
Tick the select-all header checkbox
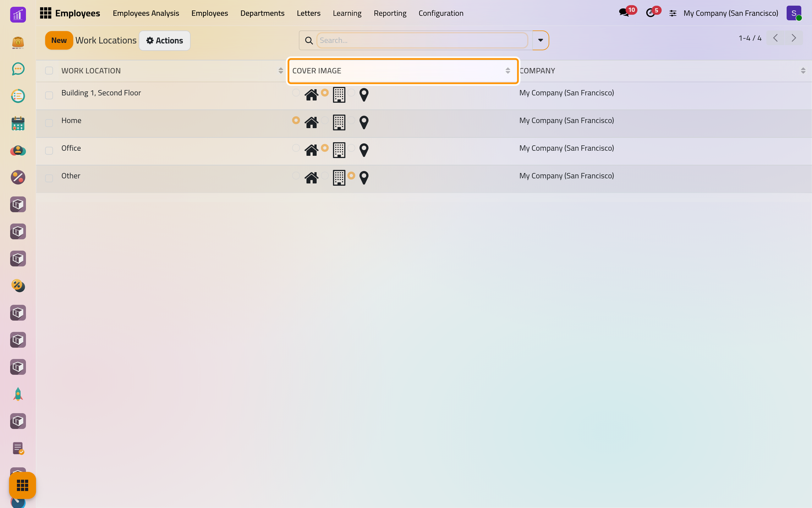pos(49,71)
